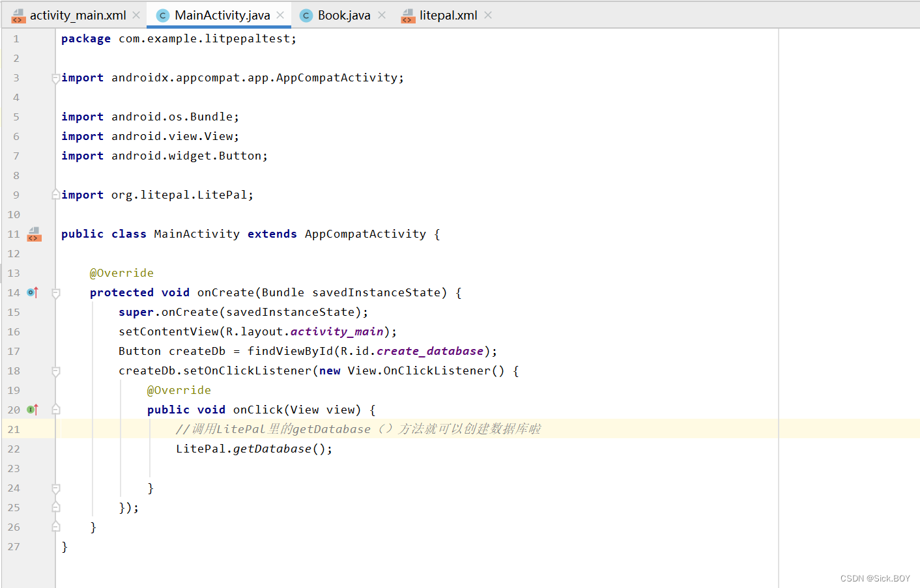The image size is (920, 588).
Task: Click 'activity_main' layout reference on line 16
Action: click(337, 332)
